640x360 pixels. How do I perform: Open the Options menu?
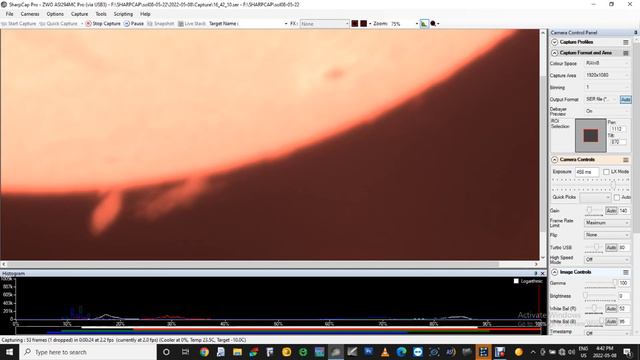(55, 14)
